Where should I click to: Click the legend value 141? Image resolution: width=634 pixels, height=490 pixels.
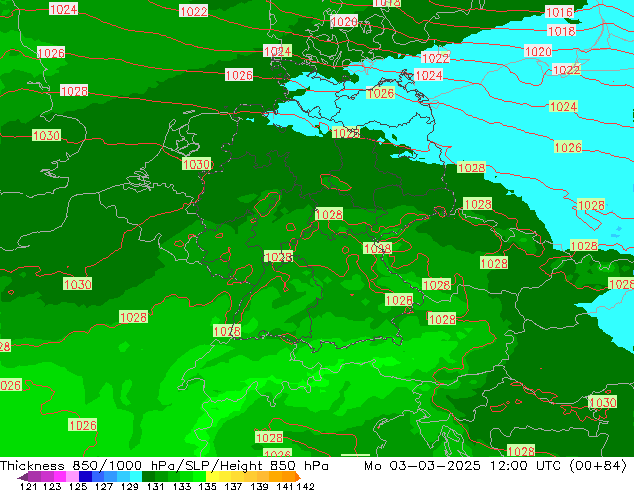[x=285, y=486]
